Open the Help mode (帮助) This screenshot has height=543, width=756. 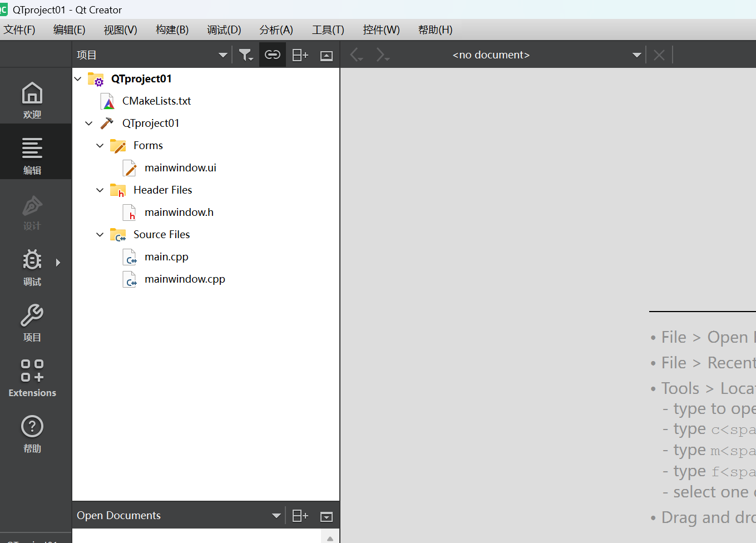(x=32, y=434)
